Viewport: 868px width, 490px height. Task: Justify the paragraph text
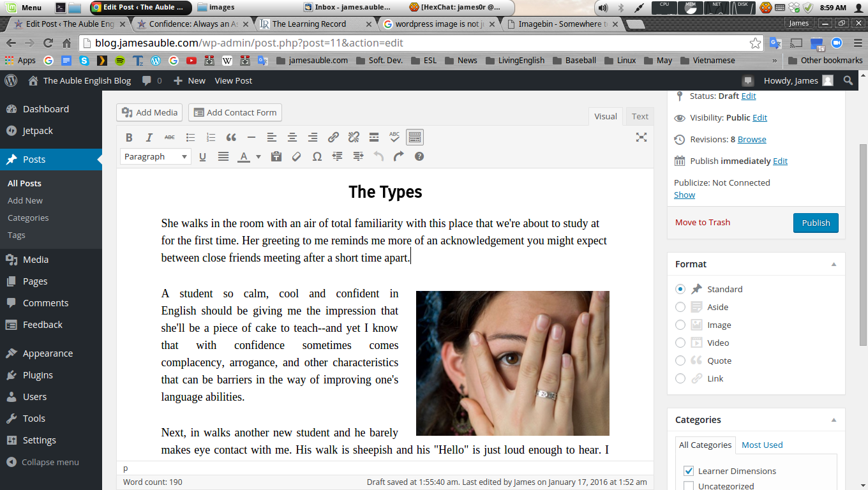coord(223,156)
